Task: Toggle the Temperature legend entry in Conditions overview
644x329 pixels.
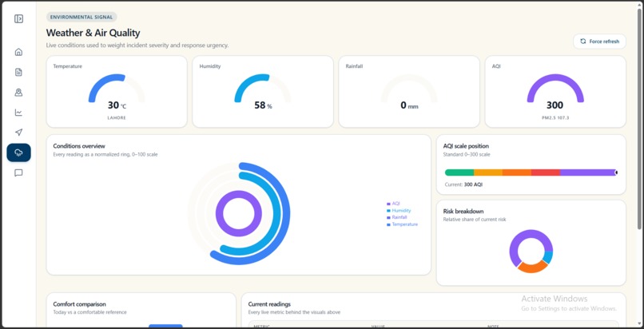Action: click(402, 224)
